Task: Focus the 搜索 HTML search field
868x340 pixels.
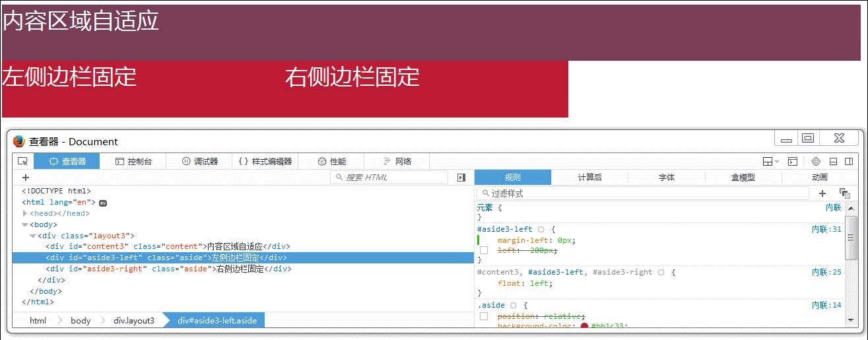Action: point(389,177)
